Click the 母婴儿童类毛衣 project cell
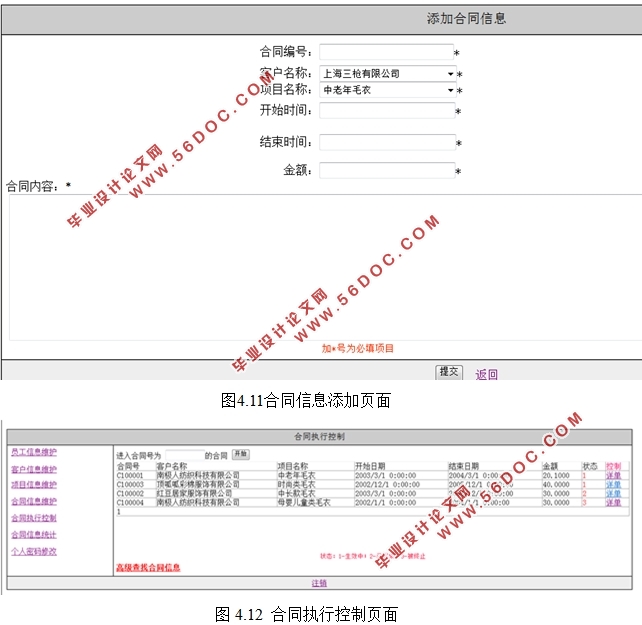The width and height of the screenshot is (642, 625). click(x=304, y=503)
